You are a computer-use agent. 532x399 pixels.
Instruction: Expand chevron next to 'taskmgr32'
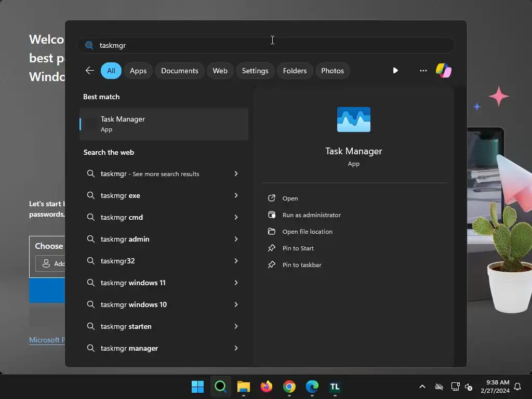[236, 261]
